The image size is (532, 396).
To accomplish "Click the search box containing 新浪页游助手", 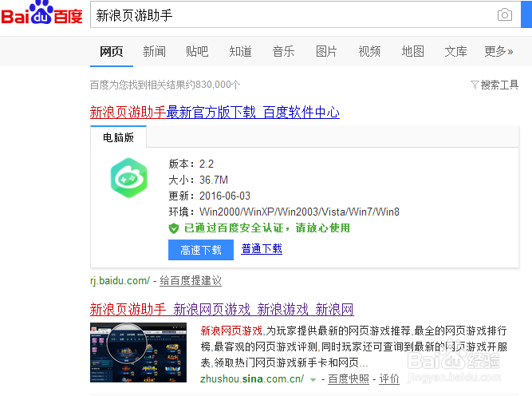I will (305, 14).
